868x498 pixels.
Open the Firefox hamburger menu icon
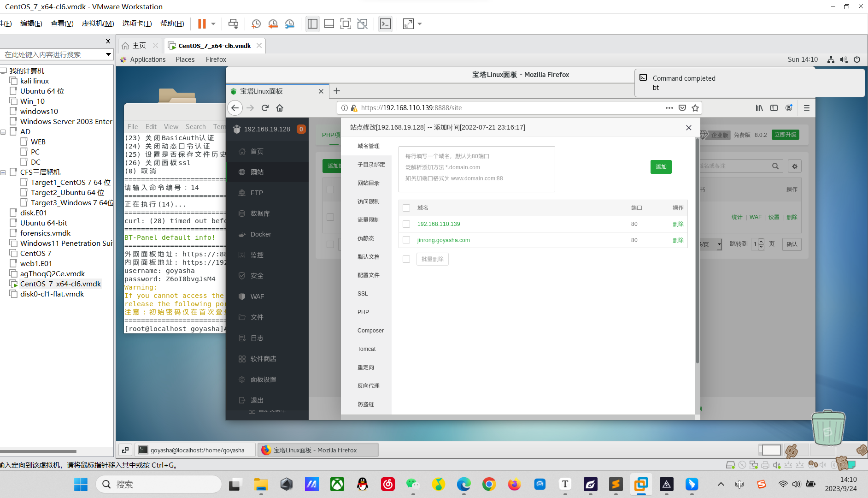pyautogui.click(x=807, y=108)
